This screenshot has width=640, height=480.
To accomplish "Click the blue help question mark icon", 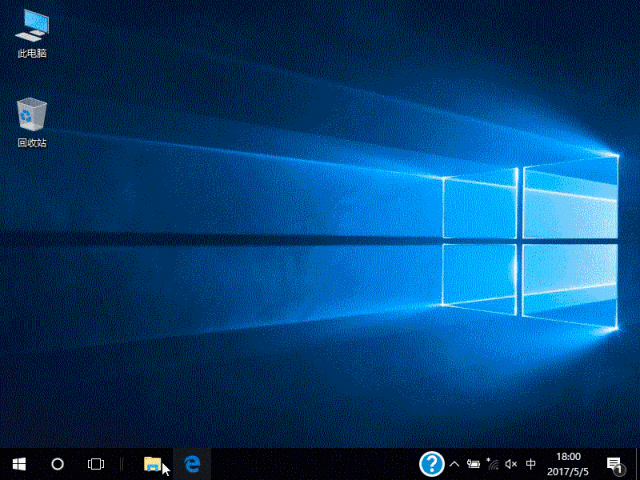I will (431, 464).
